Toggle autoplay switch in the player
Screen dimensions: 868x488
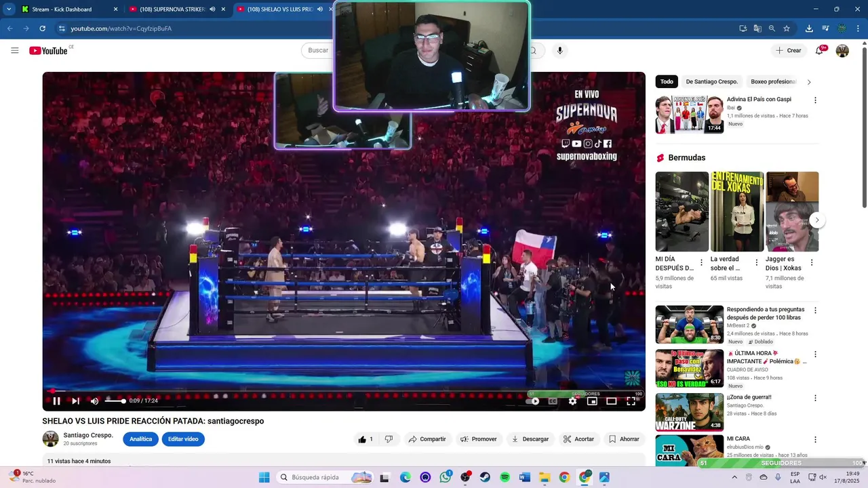point(533,401)
